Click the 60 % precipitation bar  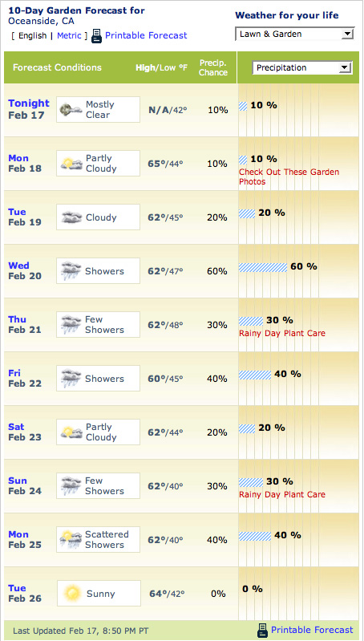[x=263, y=267]
